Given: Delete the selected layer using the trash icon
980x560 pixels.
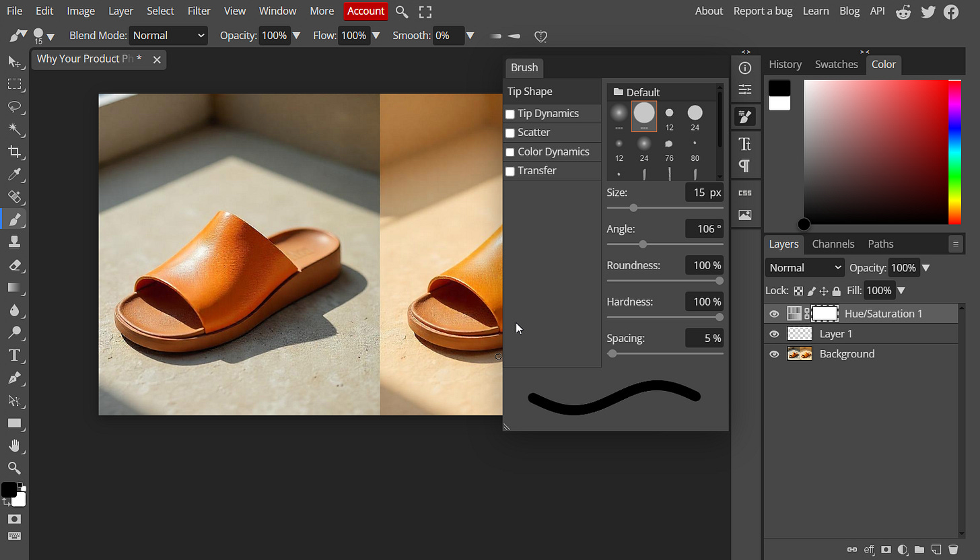Looking at the screenshot, I should [954, 550].
